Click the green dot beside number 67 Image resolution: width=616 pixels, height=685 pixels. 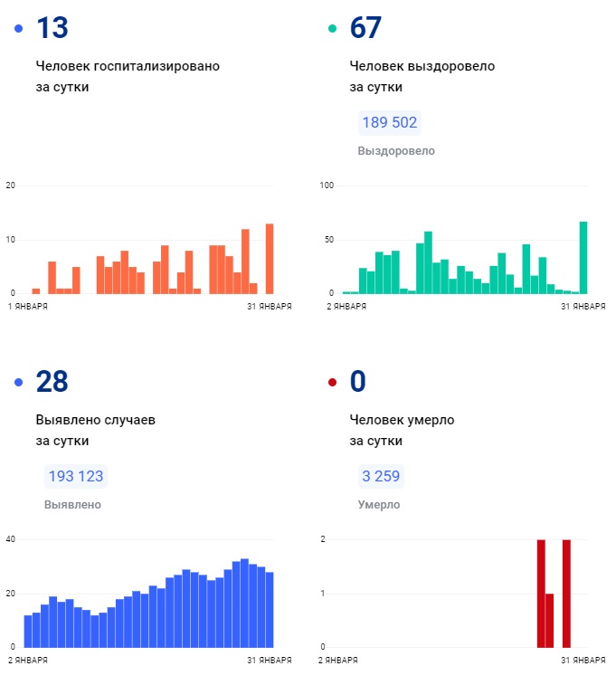[332, 29]
